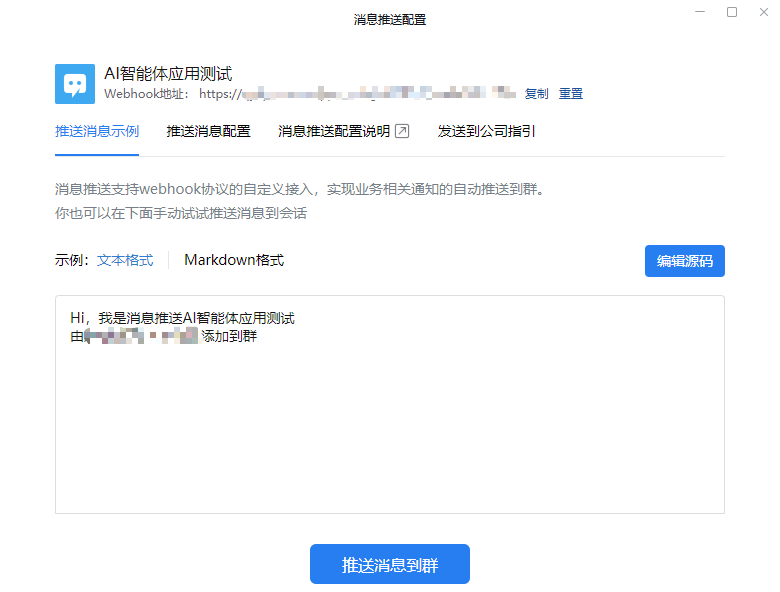Screen dimensions: 780x592
Task: Open the 消息推送配置说明 tab
Action: pyautogui.click(x=334, y=131)
